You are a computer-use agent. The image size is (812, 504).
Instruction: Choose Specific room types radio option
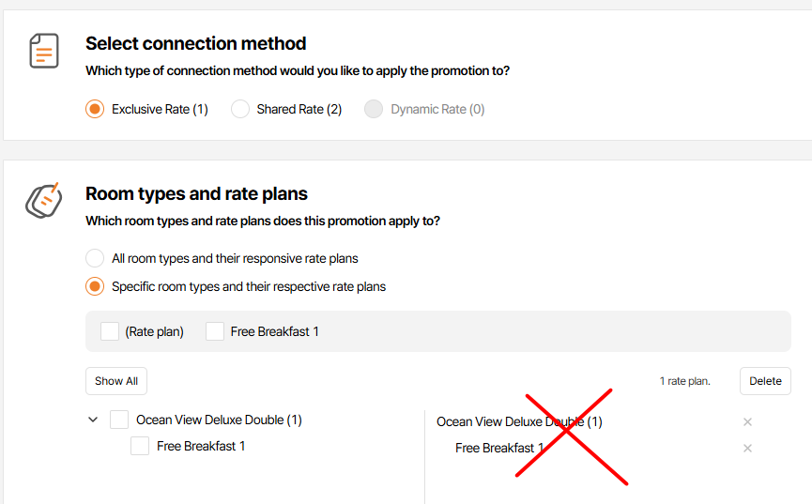coord(95,286)
